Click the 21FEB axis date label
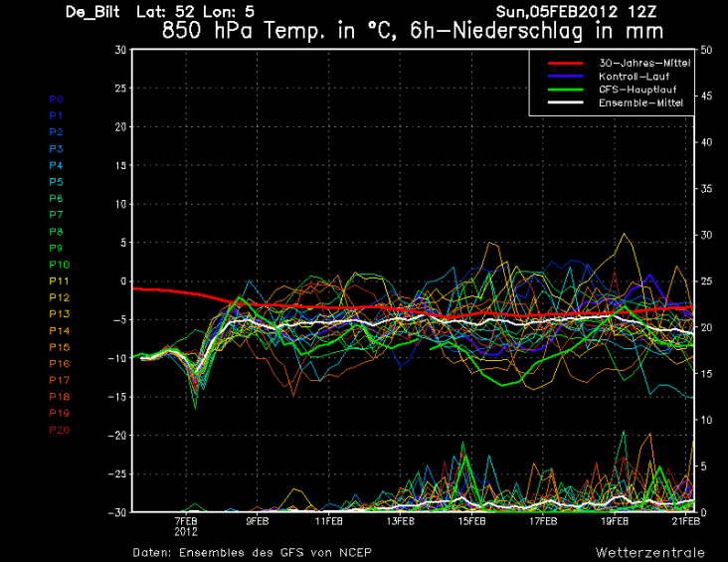The width and height of the screenshot is (728, 562). point(686,521)
